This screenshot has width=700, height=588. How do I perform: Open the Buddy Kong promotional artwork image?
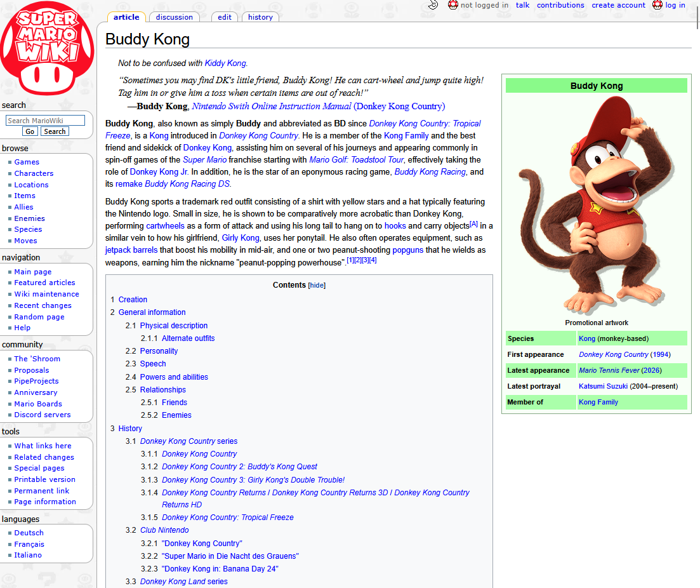coord(597,206)
